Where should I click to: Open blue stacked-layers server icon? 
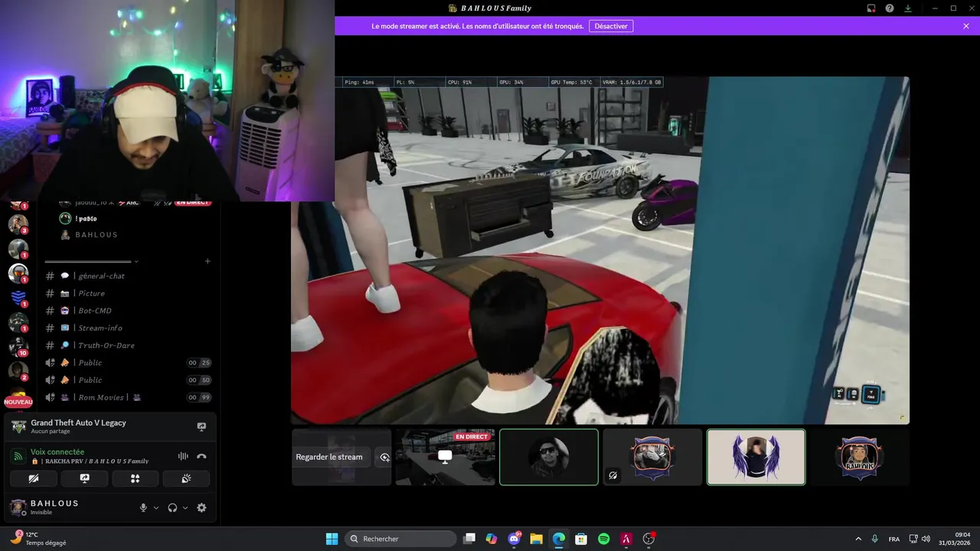click(18, 298)
